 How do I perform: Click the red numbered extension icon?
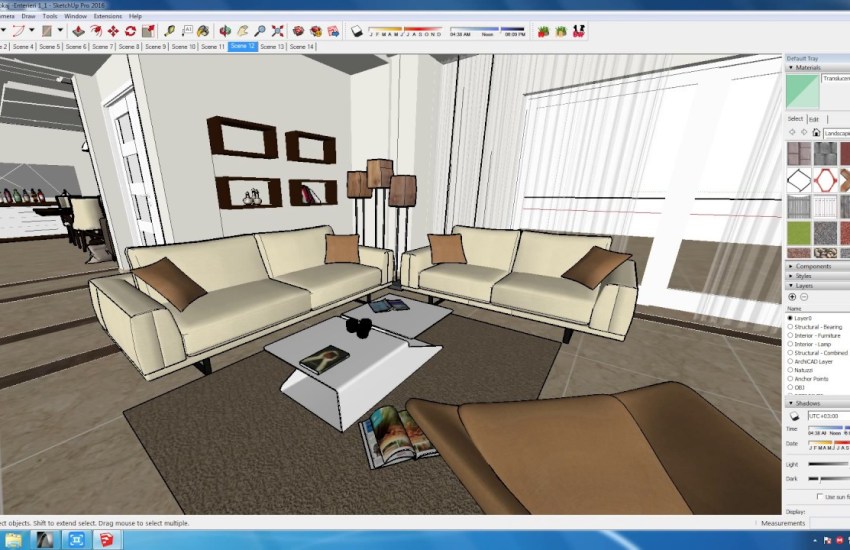[x=579, y=31]
